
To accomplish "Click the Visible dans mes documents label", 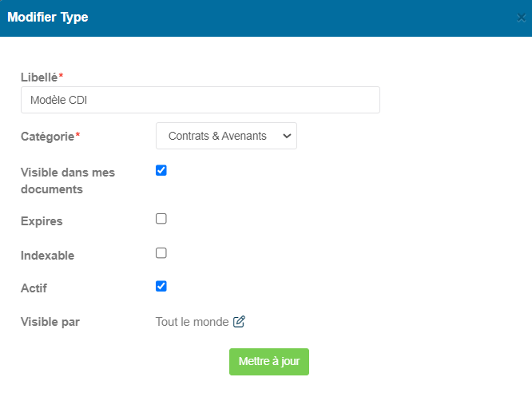I will pos(68,181).
